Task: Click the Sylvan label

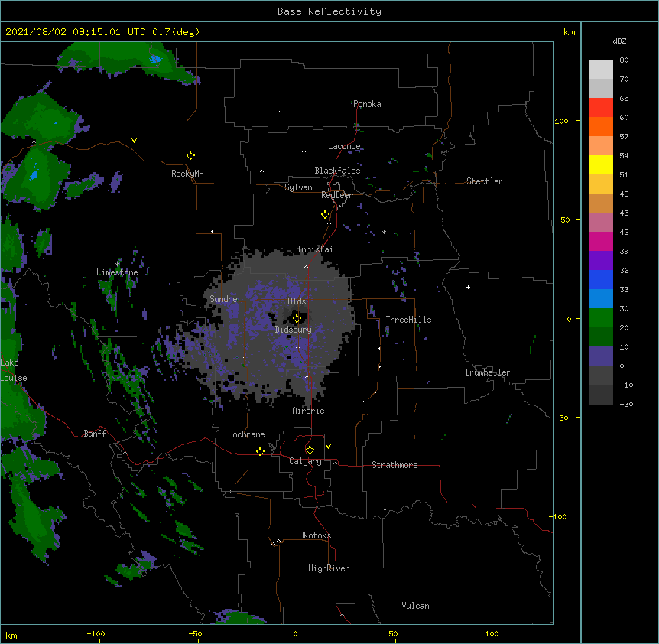Action: pos(298,187)
